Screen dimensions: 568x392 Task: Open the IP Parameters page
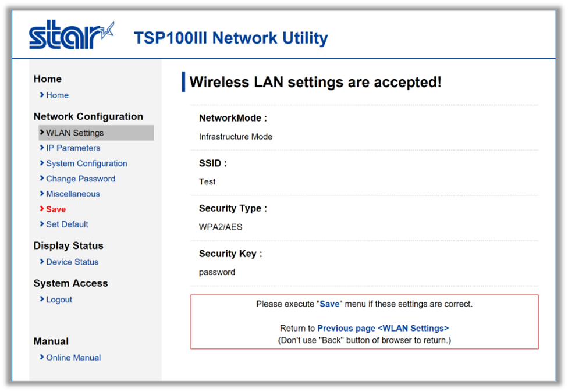pos(73,148)
